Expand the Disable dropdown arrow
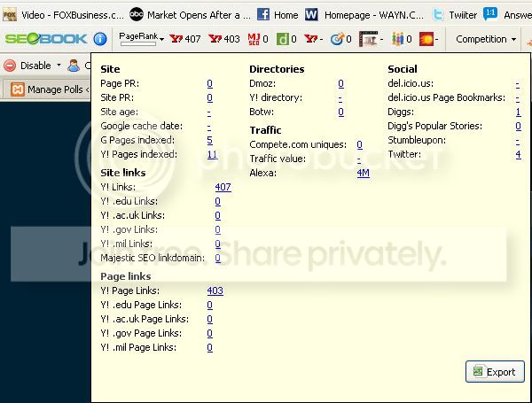Viewport: 532px width, 403px height. 59,65
